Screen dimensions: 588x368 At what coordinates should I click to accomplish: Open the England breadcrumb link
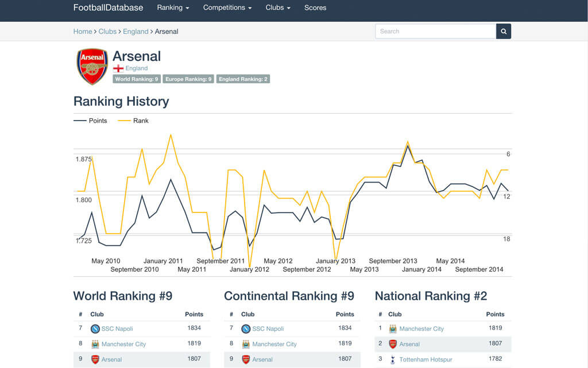pos(136,32)
